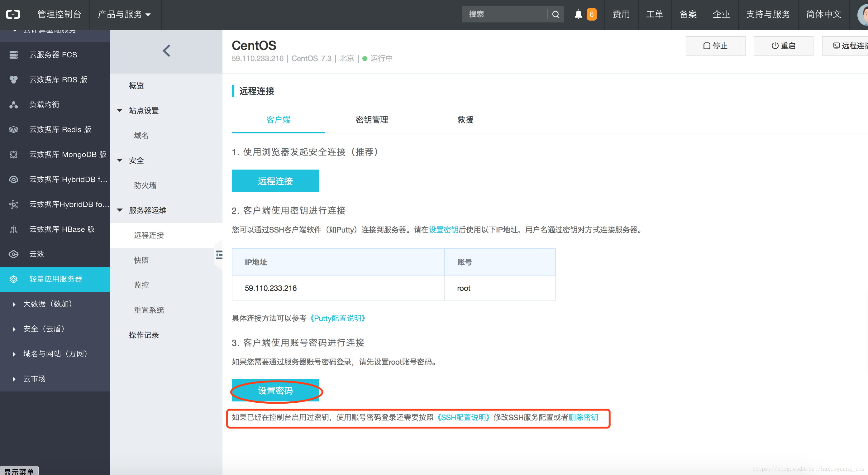The height and width of the screenshot is (475, 868).
Task: Open the notification bell icon
Action: [578, 15]
